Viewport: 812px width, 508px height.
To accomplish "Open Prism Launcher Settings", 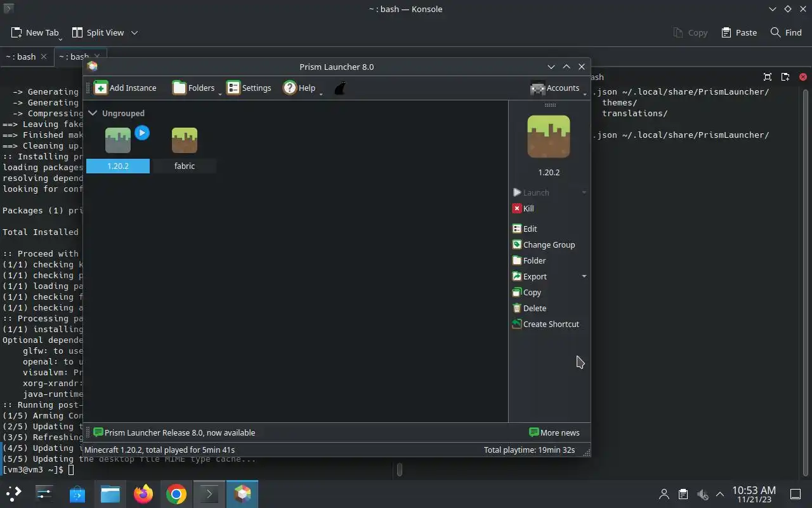I will pyautogui.click(x=249, y=88).
